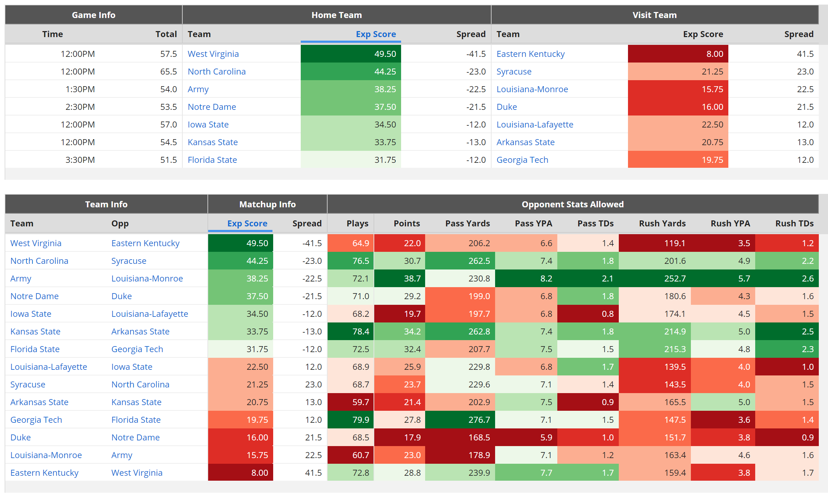Viewport: 828px width, 504px height.
Task: Open Louisiana-Monroe link in visit team column
Action: [532, 89]
